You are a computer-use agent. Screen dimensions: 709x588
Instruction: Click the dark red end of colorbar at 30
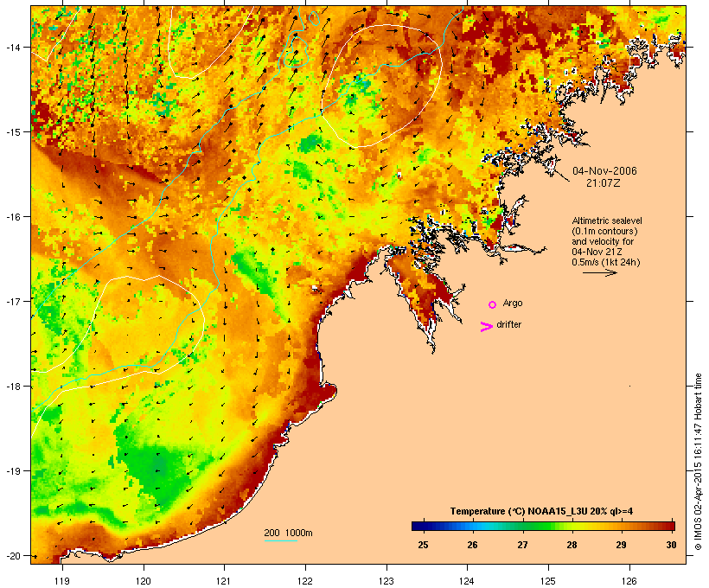tap(670, 526)
